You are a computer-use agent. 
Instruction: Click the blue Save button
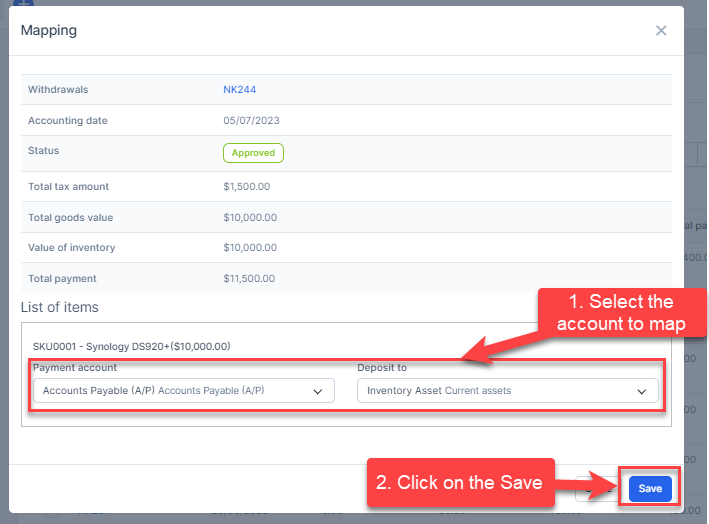click(x=650, y=489)
